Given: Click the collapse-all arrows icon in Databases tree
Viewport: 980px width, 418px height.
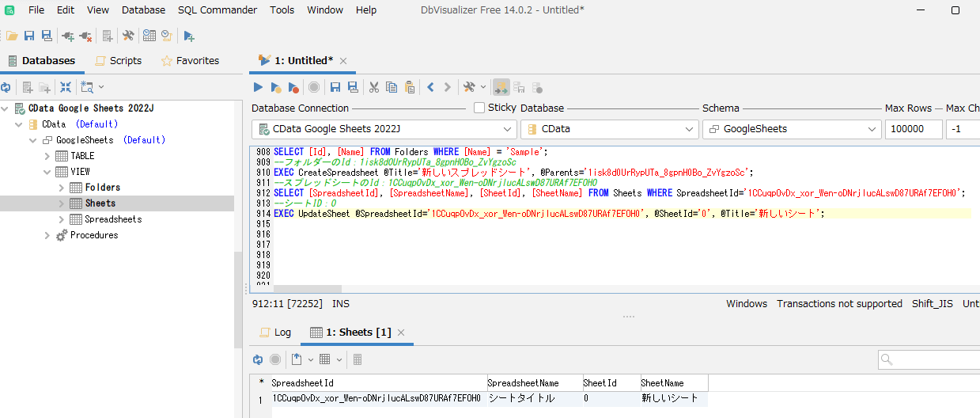Looking at the screenshot, I should click(66, 87).
